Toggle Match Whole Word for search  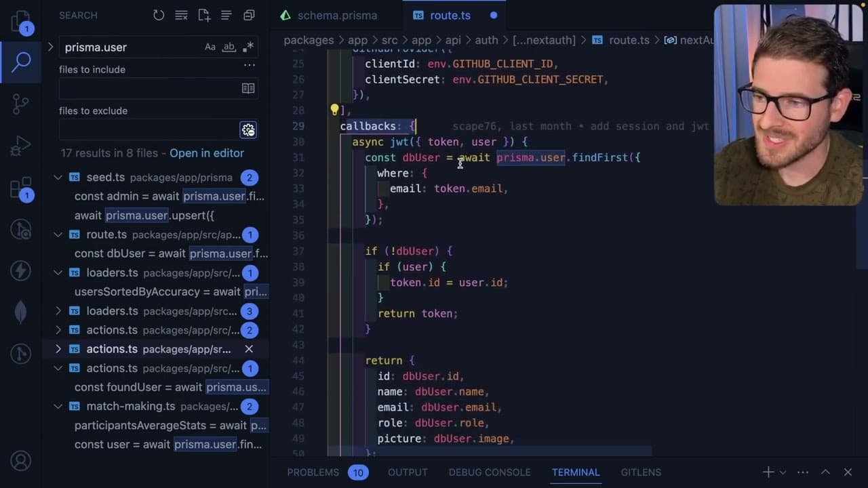pos(229,47)
